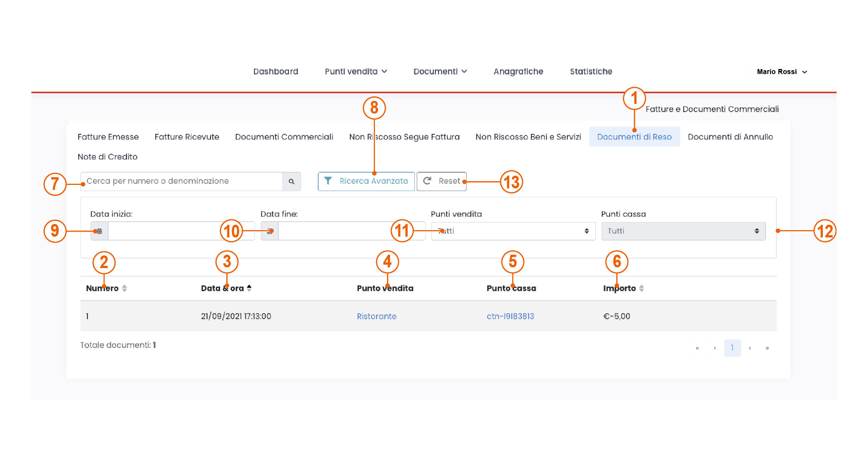Switch to the Documenti di Annullo tab
Image resolution: width=868 pixels, height=453 pixels.
pos(730,137)
